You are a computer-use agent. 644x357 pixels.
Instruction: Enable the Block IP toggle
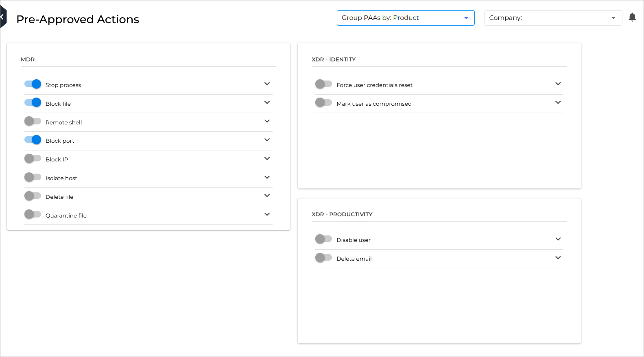pyautogui.click(x=33, y=159)
